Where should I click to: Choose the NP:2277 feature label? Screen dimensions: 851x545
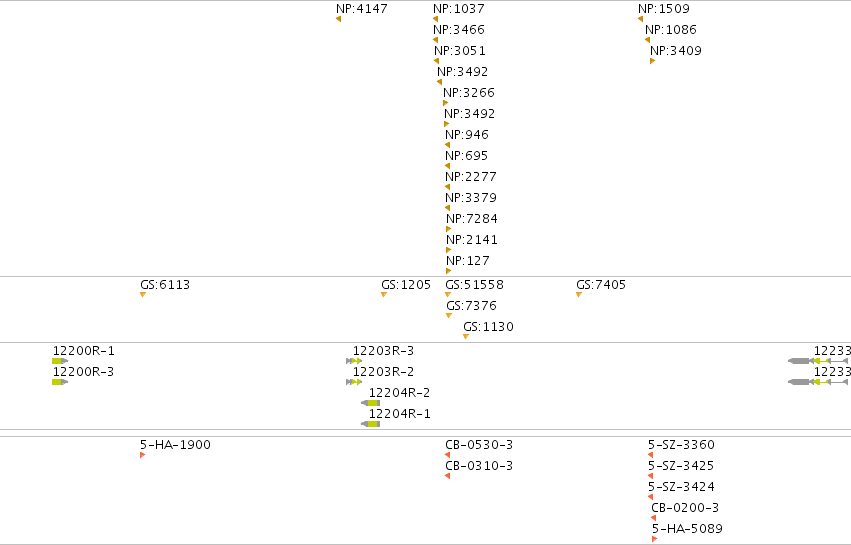tap(471, 177)
